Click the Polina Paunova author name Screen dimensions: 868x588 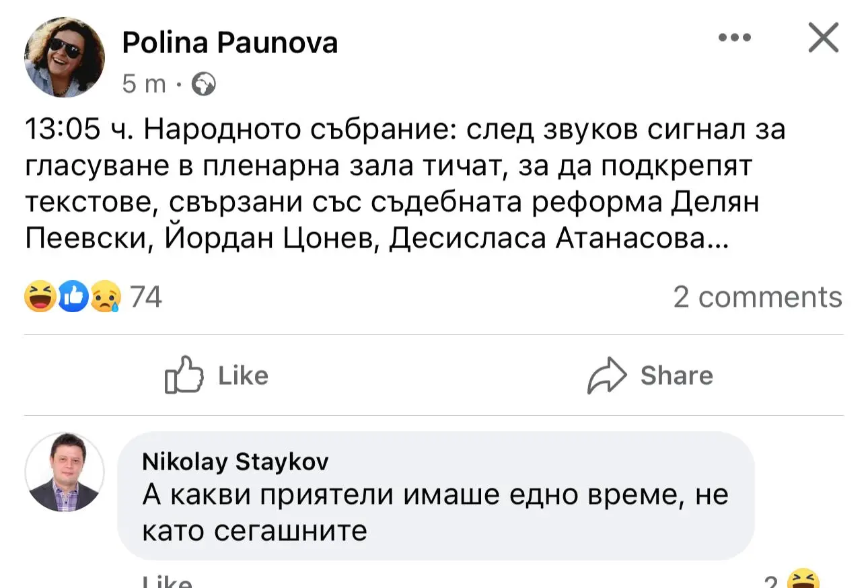coord(229,44)
